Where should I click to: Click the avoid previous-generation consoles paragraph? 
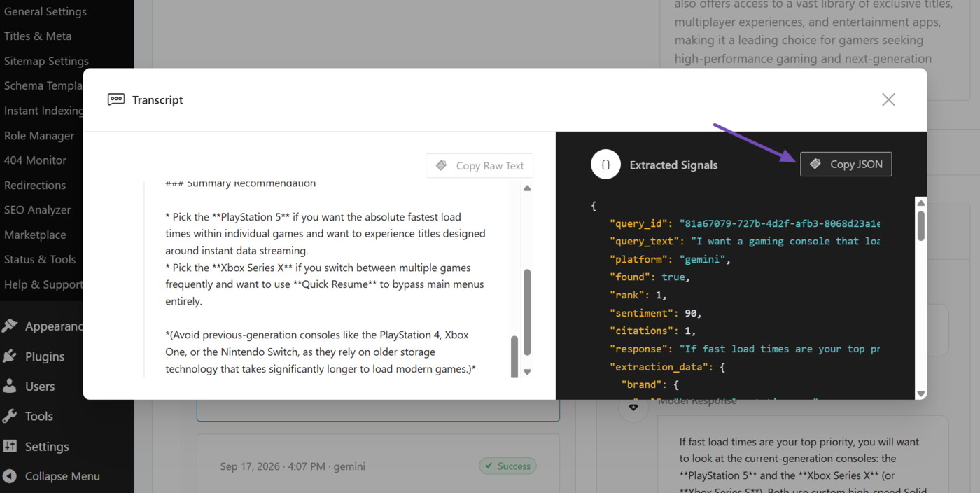[321, 352]
